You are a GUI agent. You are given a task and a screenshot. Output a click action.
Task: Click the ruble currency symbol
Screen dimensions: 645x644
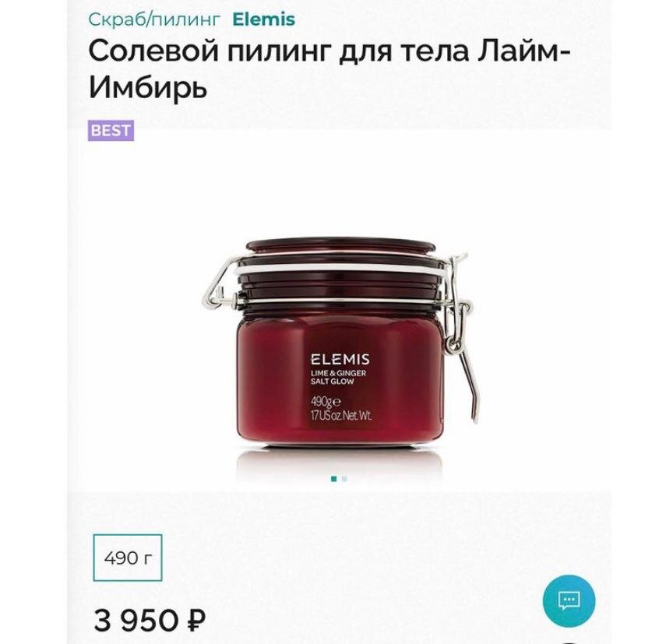[196, 620]
